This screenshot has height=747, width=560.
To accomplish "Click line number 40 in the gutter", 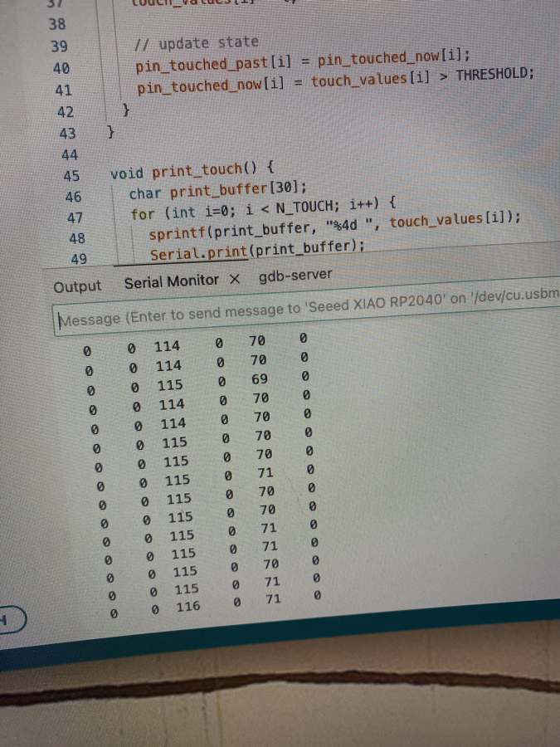I will 61,69.
